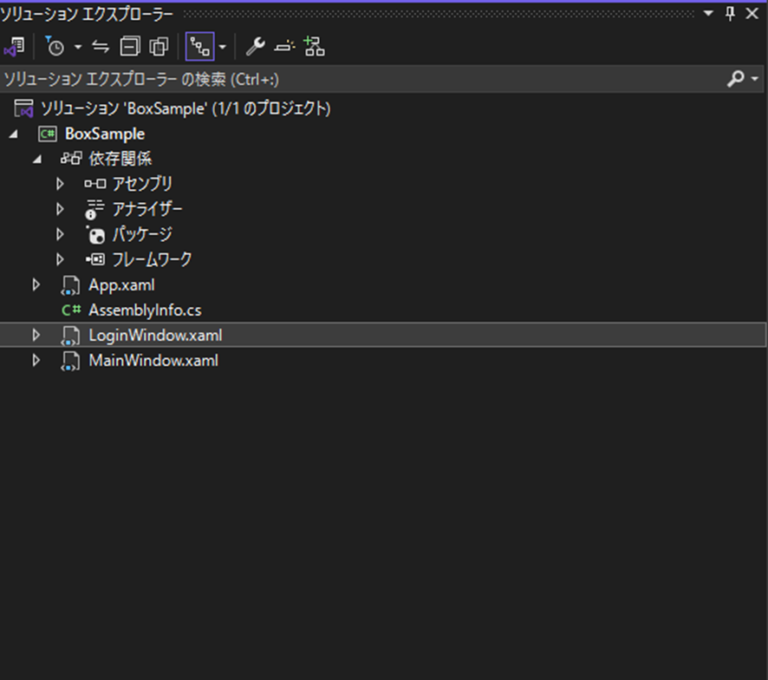Click the pending changes filter clock icon
Image resolution: width=768 pixels, height=680 pixels.
click(x=56, y=46)
